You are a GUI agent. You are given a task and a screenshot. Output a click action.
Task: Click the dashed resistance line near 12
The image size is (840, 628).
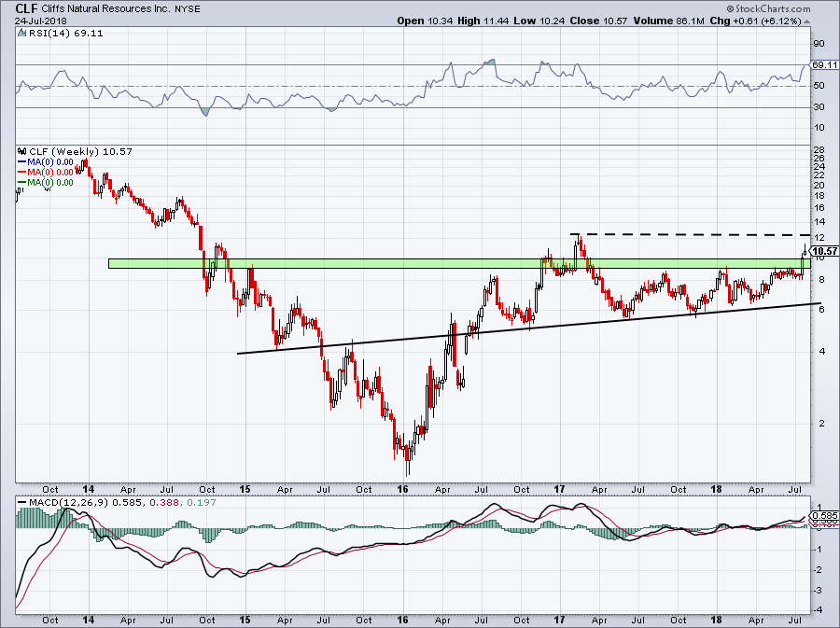pyautogui.click(x=690, y=234)
